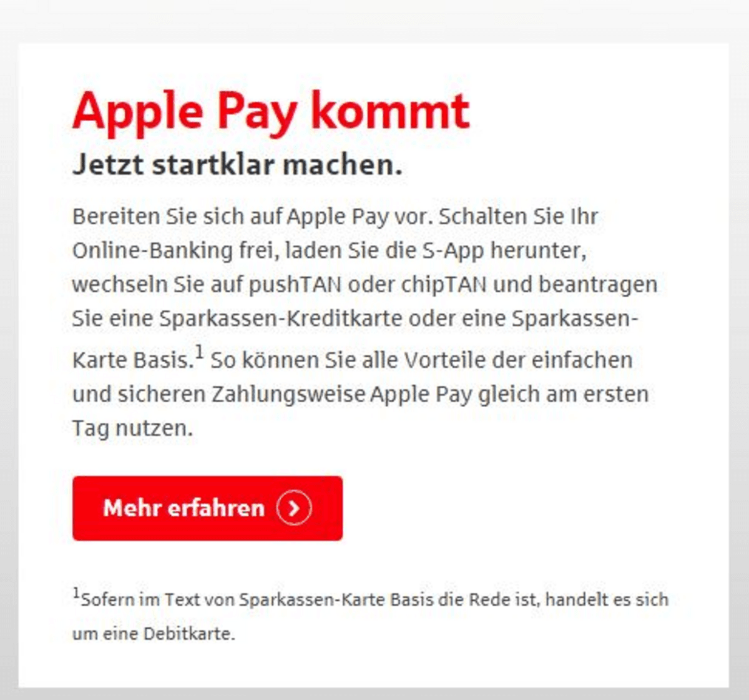
Task: Click the Jetzt startklar machen subheading
Action: pyautogui.click(x=237, y=165)
